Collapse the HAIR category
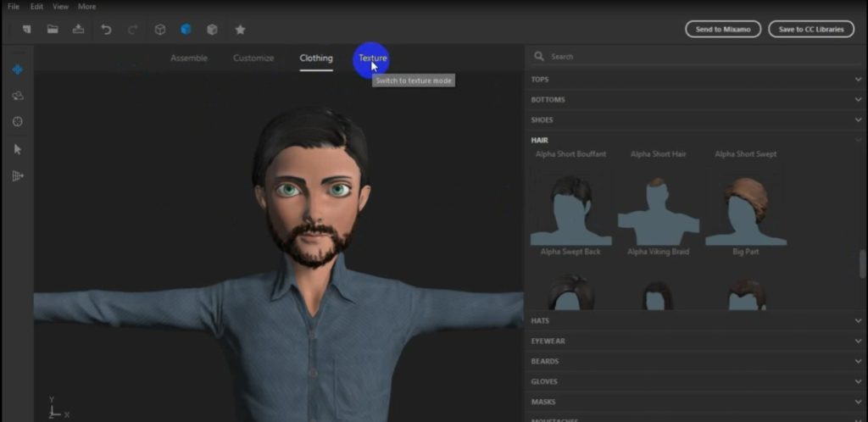 click(697, 140)
